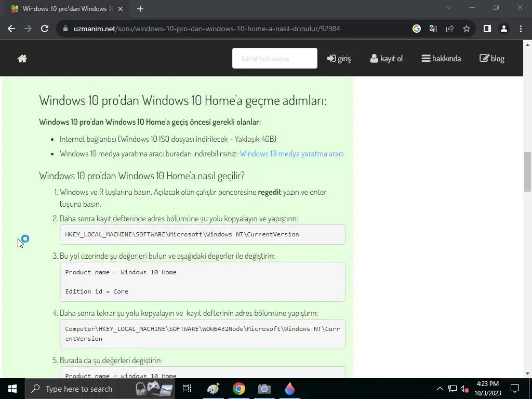Open the site info lock icon
Viewport: 532px width, 399px height.
65,29
